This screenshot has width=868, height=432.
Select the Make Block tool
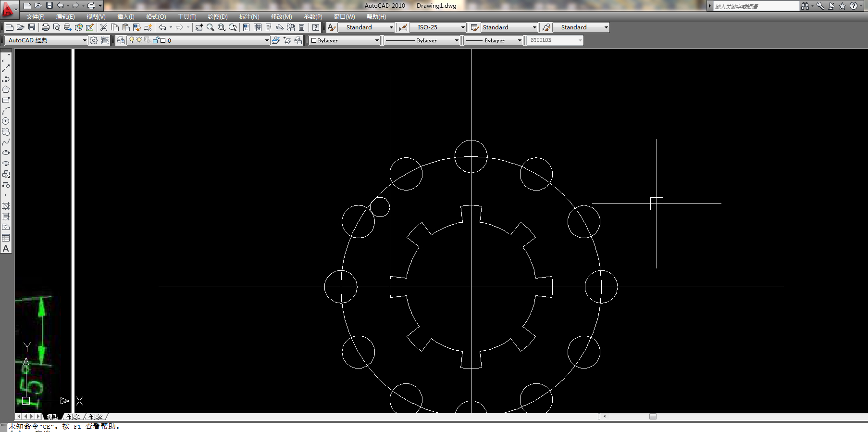click(x=6, y=185)
